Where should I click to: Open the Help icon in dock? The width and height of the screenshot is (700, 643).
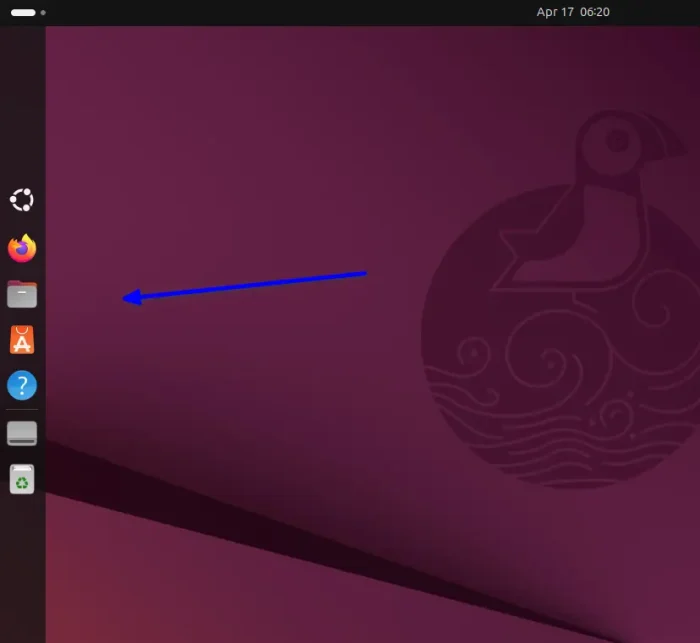pyautogui.click(x=22, y=385)
